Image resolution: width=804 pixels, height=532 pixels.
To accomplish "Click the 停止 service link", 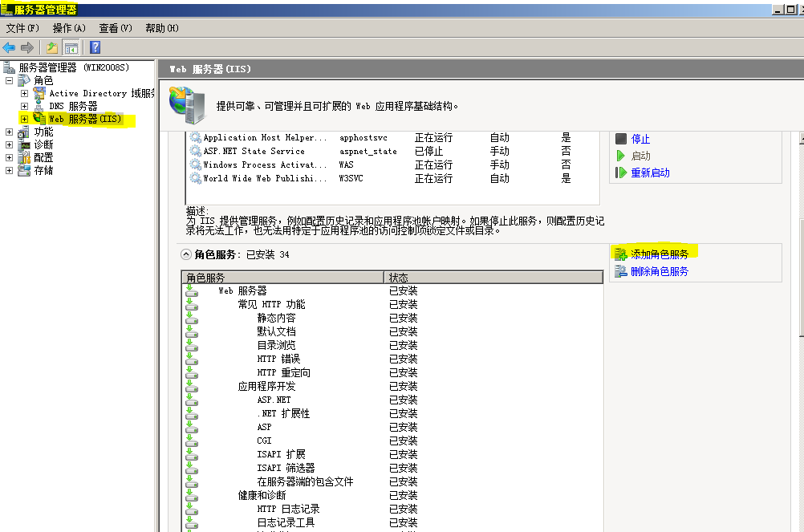I will coord(640,139).
